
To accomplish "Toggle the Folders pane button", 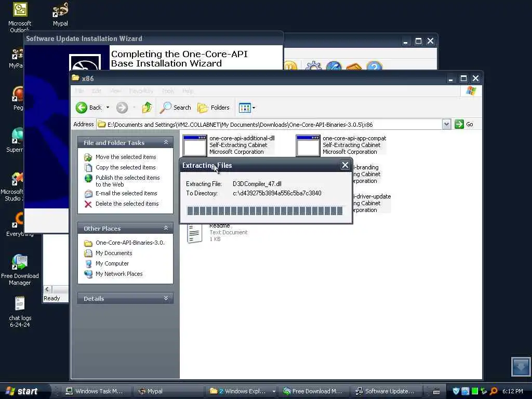I will pos(214,108).
